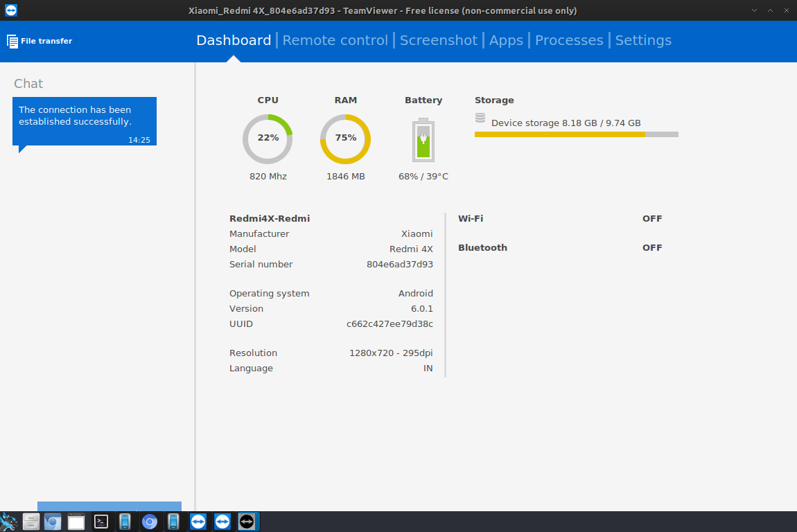
Task: Switch to the round Chromium taskbar window
Action: (x=150, y=522)
